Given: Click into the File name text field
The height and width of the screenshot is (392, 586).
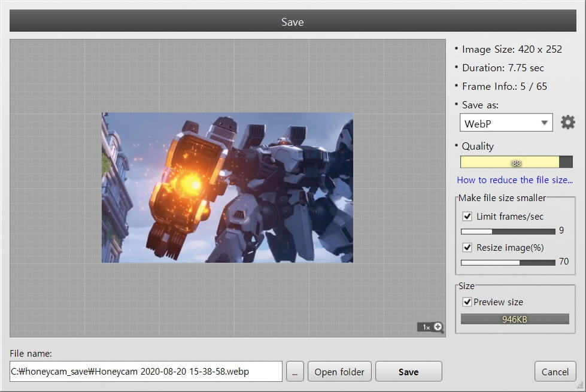Looking at the screenshot, I should coord(145,372).
